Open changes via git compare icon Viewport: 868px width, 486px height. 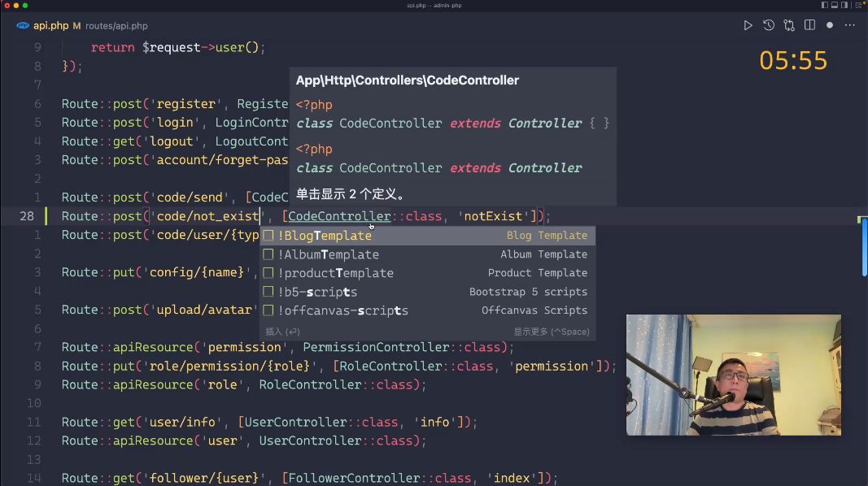click(789, 25)
